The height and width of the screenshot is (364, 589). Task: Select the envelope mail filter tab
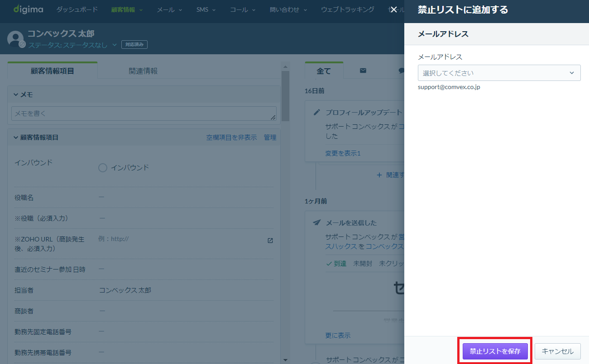click(x=363, y=71)
